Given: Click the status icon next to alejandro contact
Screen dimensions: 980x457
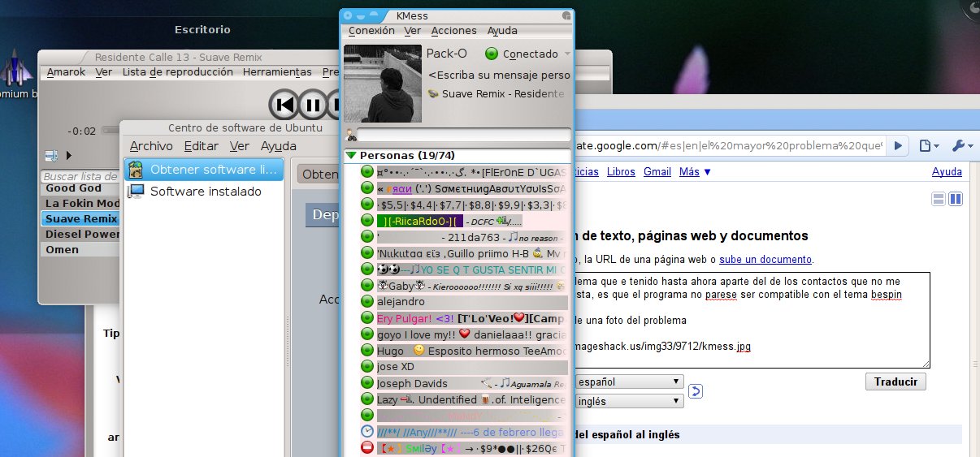Looking at the screenshot, I should [366, 302].
